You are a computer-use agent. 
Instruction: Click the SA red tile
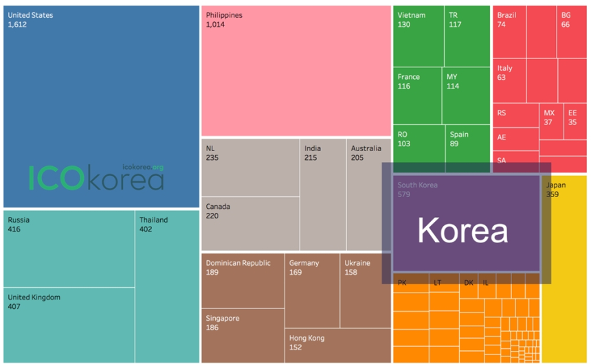pyautogui.click(x=515, y=161)
